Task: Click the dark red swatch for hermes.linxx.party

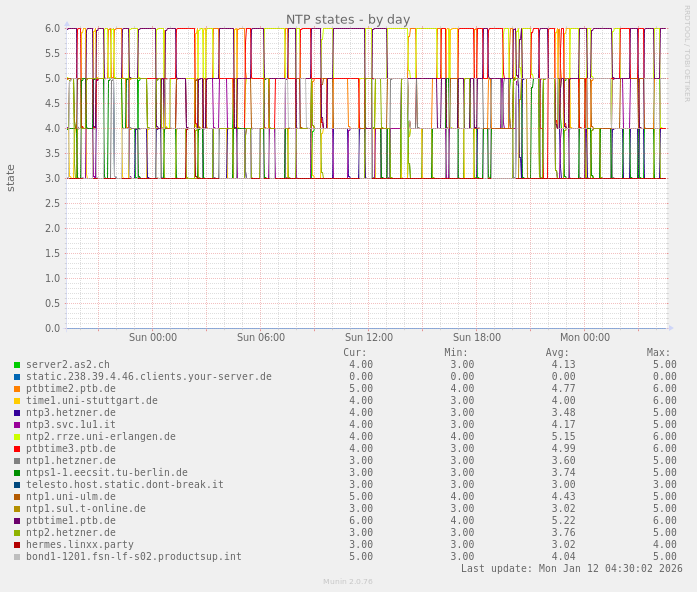Action: click(x=17, y=545)
